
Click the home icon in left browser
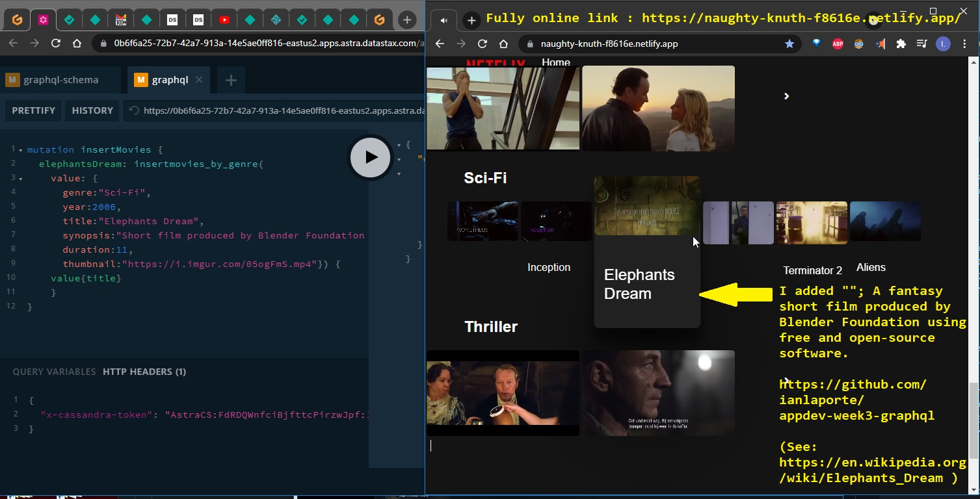(77, 44)
